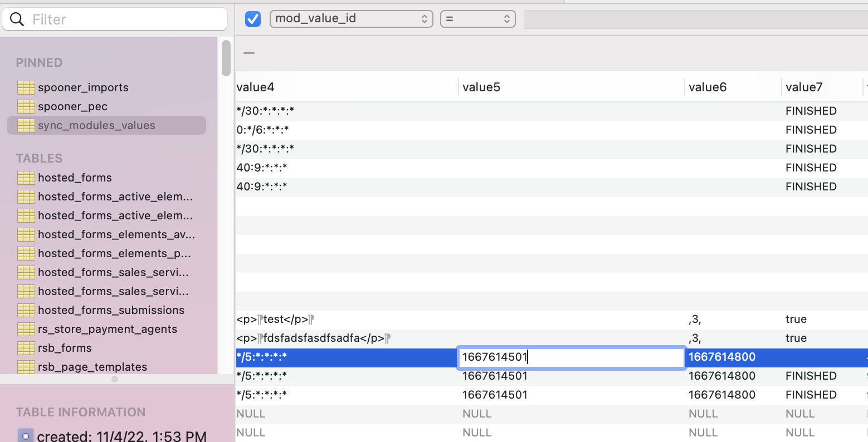Click the spooner_imports table icon
The image size is (868, 442).
pos(26,87)
